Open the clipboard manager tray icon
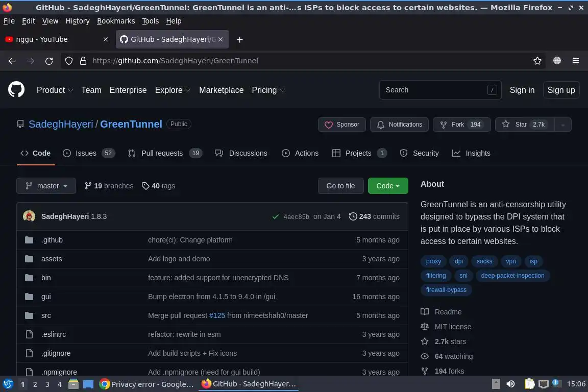588x392 pixels. point(529,384)
